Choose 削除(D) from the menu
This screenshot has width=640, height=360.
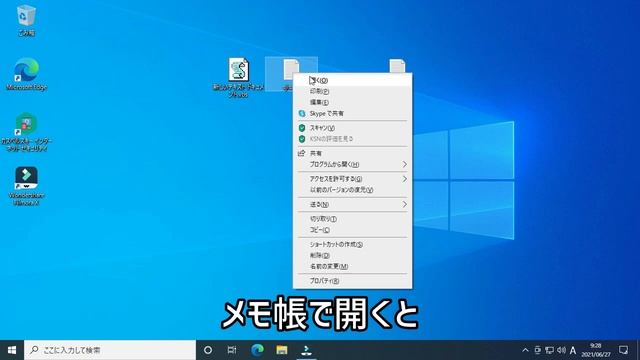[x=353, y=255]
